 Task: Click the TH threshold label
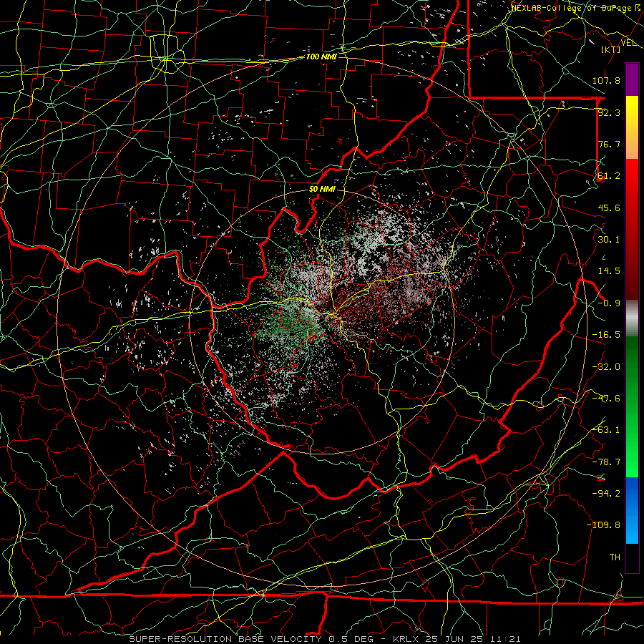coord(615,557)
